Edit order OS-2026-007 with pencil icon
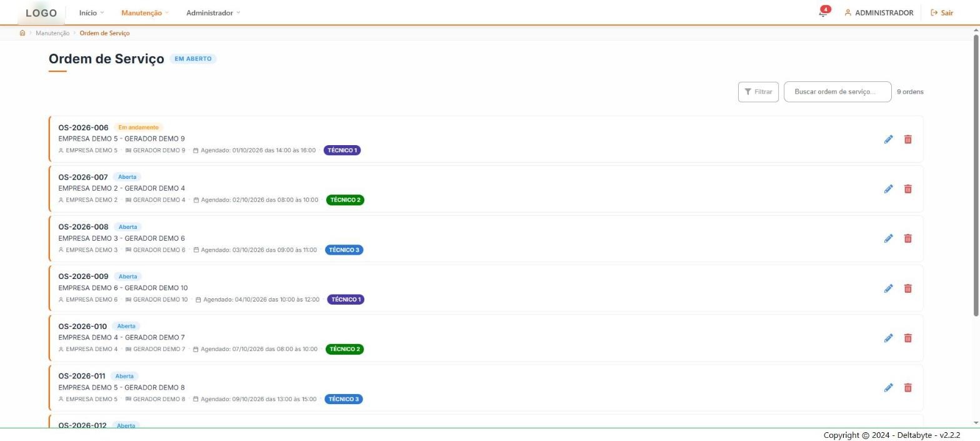This screenshot has height=441, width=980. [x=888, y=189]
